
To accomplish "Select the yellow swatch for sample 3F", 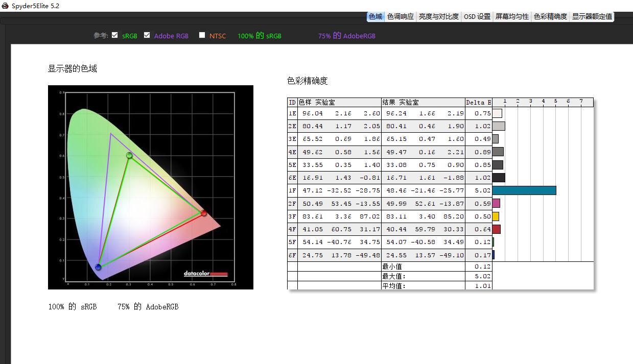I will 496,216.
